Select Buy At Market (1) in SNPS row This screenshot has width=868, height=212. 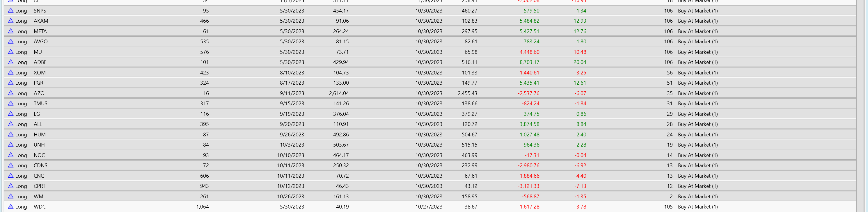pos(697,11)
